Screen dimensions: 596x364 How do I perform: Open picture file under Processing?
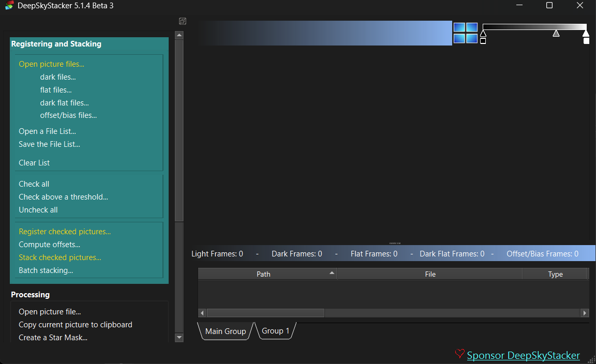pyautogui.click(x=50, y=312)
